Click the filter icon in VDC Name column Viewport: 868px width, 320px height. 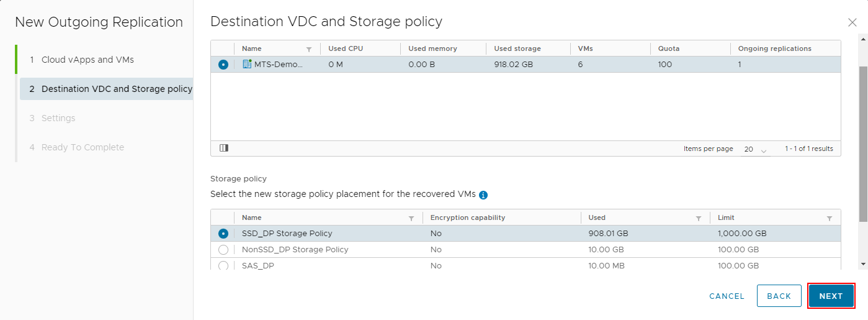coord(309,49)
